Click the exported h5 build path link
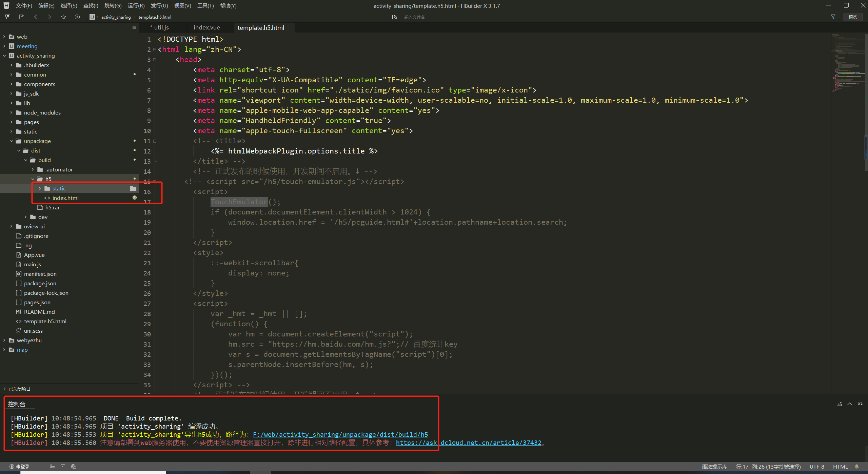868x474 pixels. [340, 434]
